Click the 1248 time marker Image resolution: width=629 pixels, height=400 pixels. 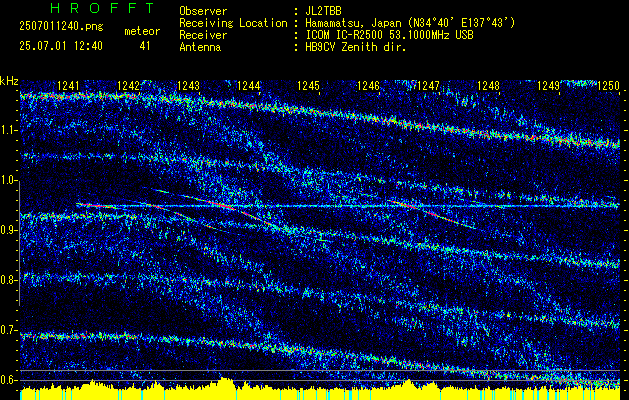[x=488, y=86]
